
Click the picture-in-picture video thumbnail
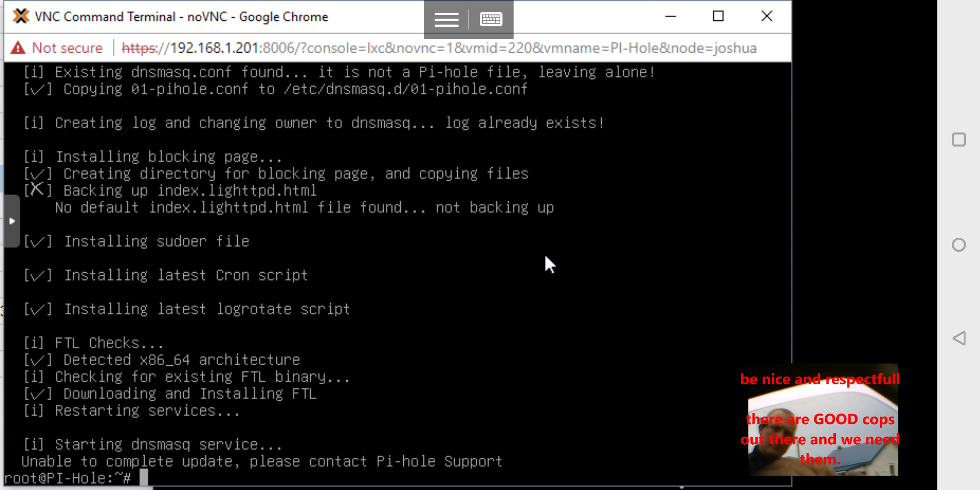tap(822, 420)
